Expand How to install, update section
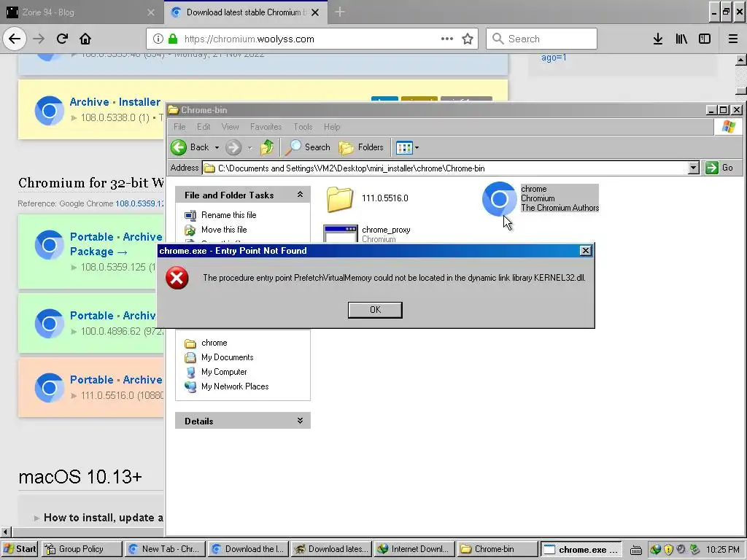The height and width of the screenshot is (560, 747). [x=104, y=518]
